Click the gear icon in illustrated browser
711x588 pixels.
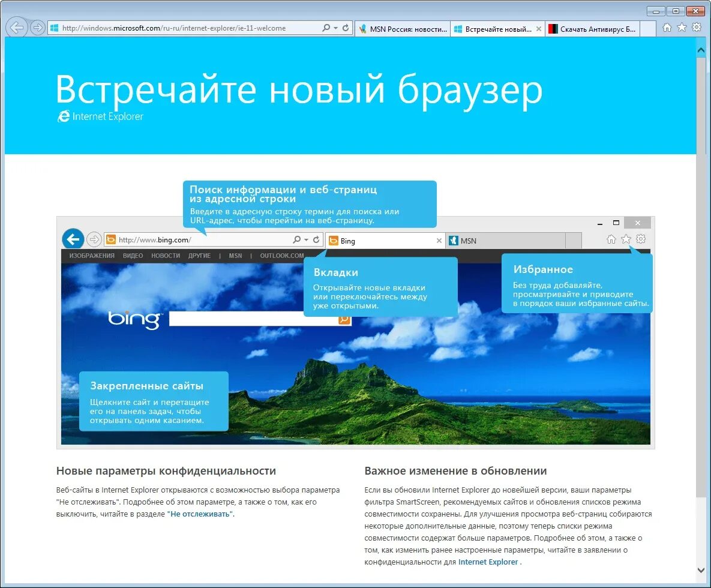[641, 238]
